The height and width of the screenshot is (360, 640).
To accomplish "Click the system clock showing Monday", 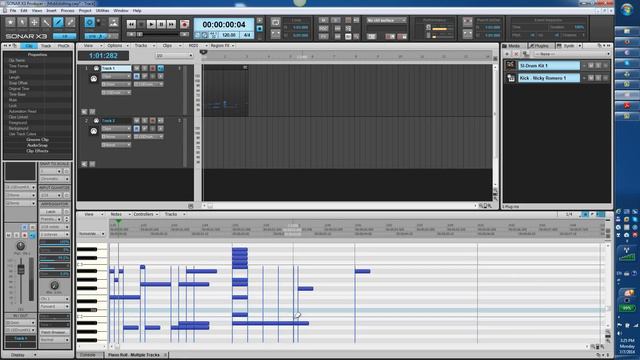I will pyautogui.click(x=627, y=346).
